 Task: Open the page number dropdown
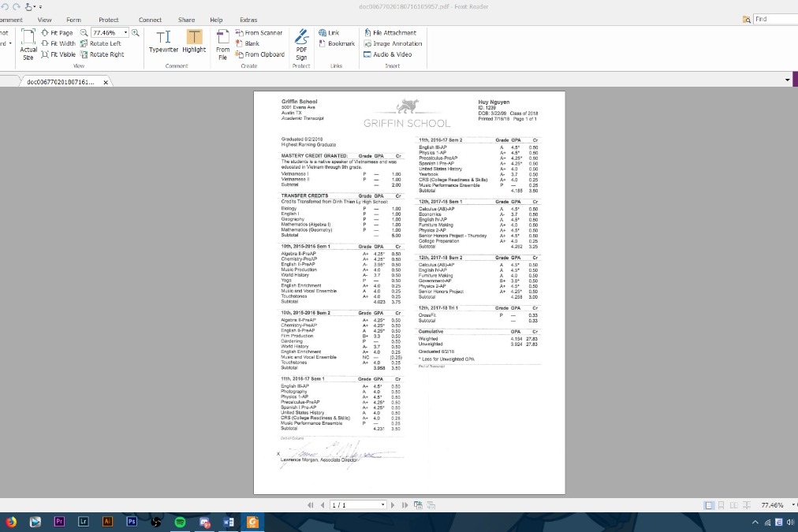[x=383, y=504]
